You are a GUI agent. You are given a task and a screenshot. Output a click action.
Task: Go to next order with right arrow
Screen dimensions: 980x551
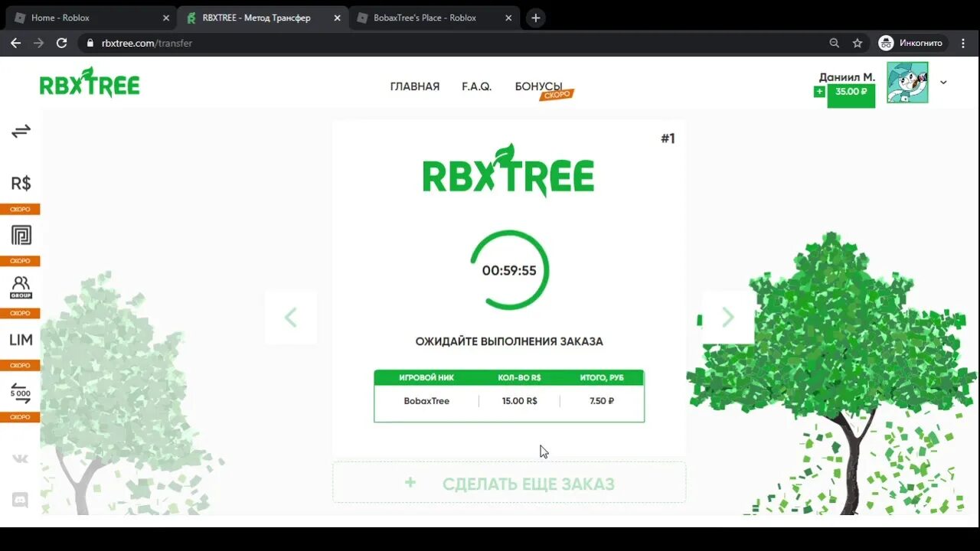pos(728,317)
